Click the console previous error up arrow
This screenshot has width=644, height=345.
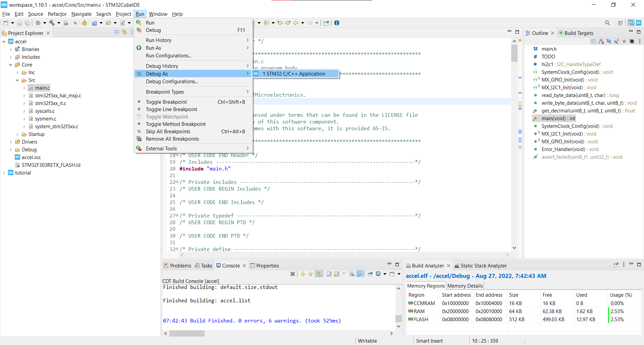(x=311, y=274)
